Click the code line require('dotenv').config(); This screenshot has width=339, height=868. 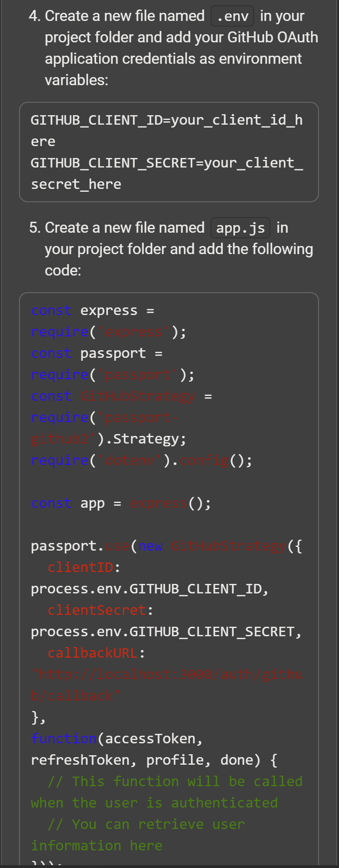(142, 460)
